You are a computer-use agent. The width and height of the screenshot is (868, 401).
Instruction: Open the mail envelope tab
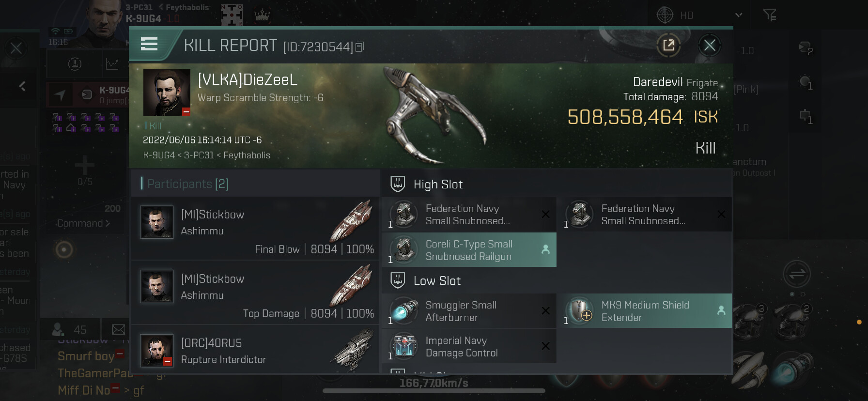pyautogui.click(x=118, y=330)
